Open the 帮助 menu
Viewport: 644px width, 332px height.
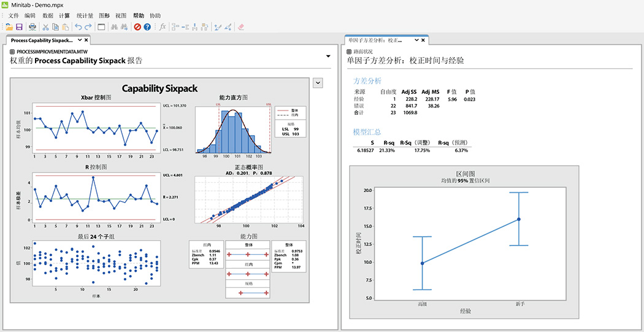pos(139,15)
